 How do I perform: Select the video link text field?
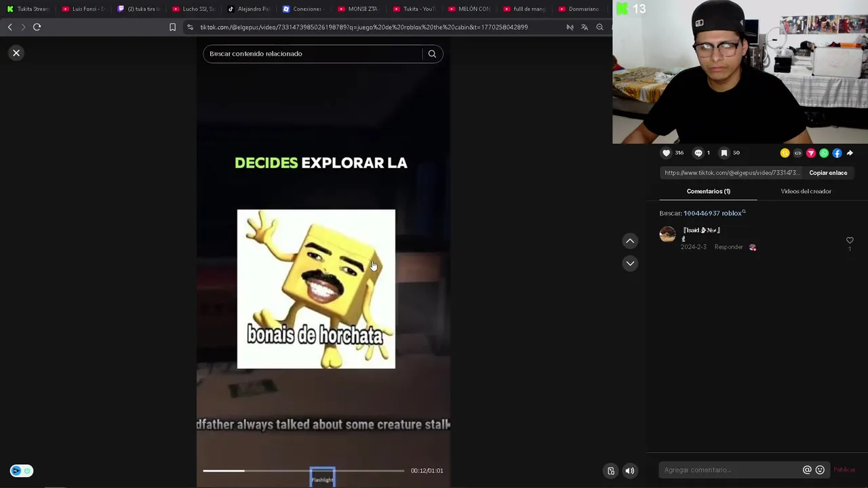732,173
